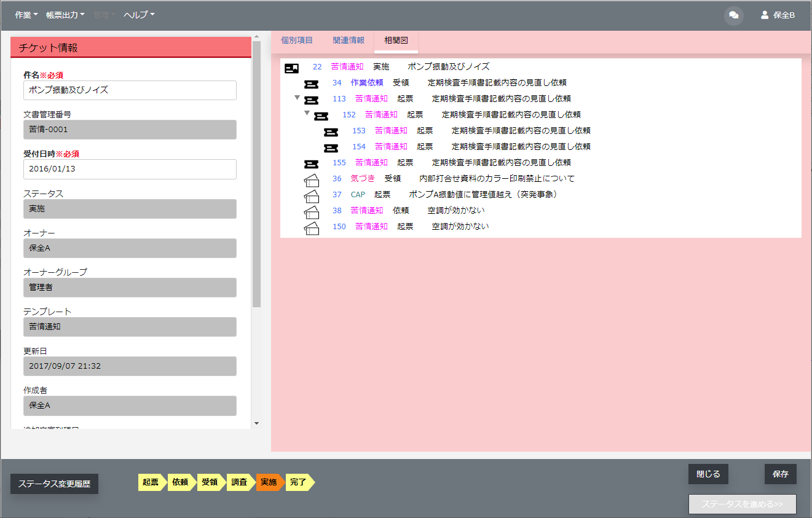Viewport: 812px width, 518px height.
Task: Click the テンプレート field 苦情通知
Action: click(x=130, y=326)
